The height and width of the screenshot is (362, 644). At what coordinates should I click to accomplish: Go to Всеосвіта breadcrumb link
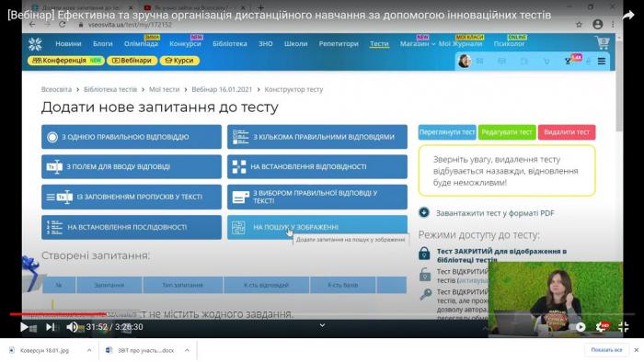[56, 89]
